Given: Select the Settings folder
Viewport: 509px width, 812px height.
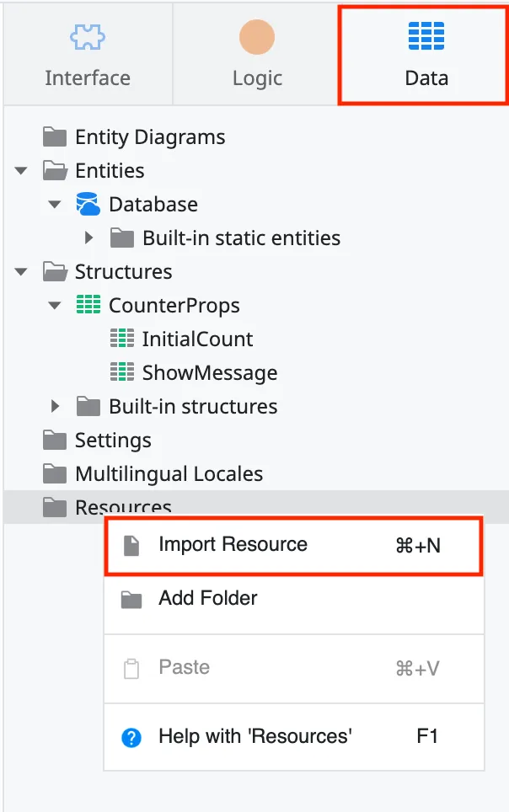Looking at the screenshot, I should click(113, 440).
